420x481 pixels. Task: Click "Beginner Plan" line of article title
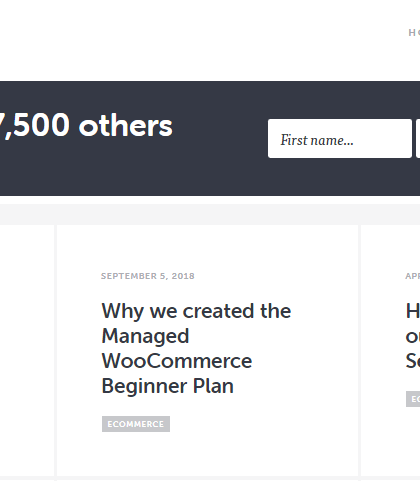tap(167, 386)
